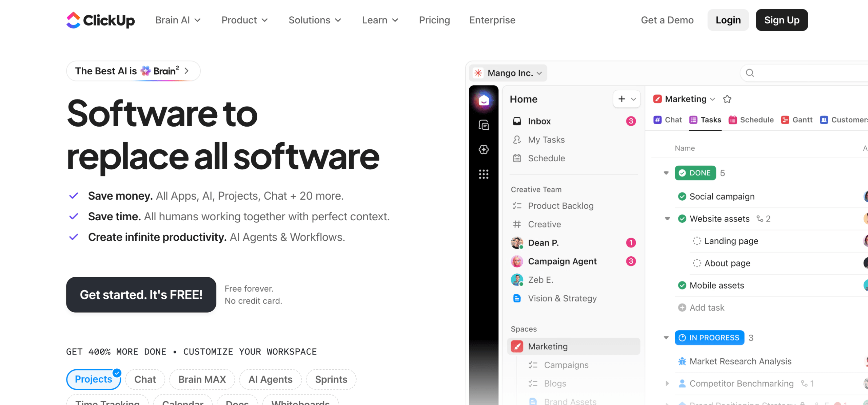Viewport: 868px width, 405px height.
Task: Click Zeb E.'s avatar
Action: pos(517,280)
